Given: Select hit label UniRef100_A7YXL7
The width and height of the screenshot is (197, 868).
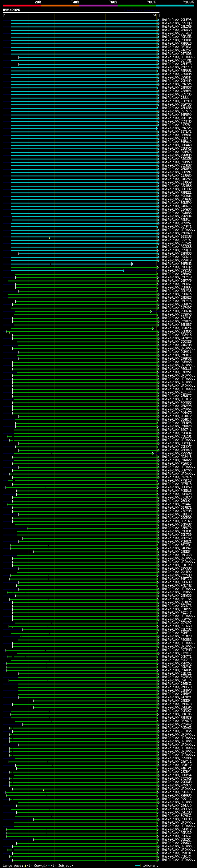Looking at the screenshot, I should click(x=177, y=654).
